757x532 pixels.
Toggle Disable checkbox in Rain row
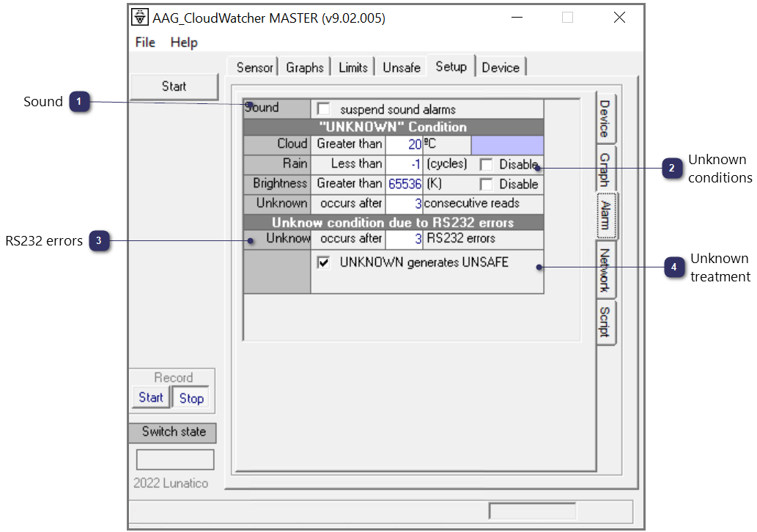(486, 165)
